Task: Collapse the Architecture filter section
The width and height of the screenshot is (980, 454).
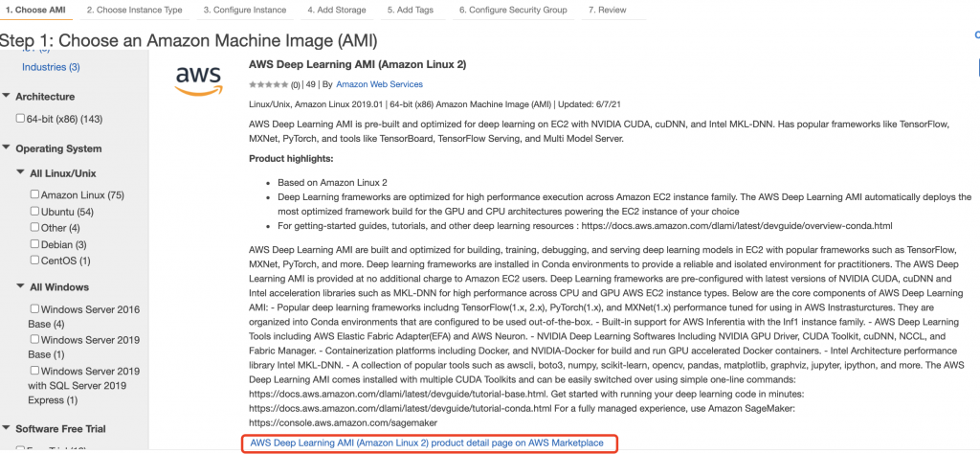Action: 7,97
